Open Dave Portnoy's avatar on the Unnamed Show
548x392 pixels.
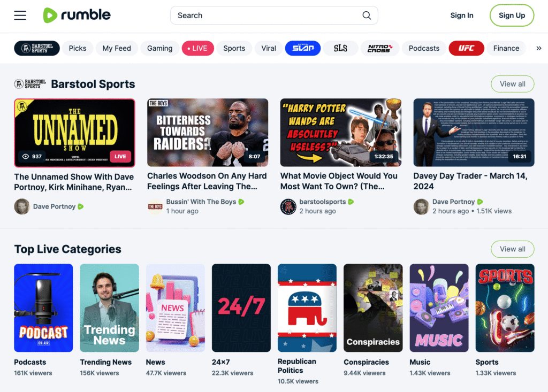[21, 206]
